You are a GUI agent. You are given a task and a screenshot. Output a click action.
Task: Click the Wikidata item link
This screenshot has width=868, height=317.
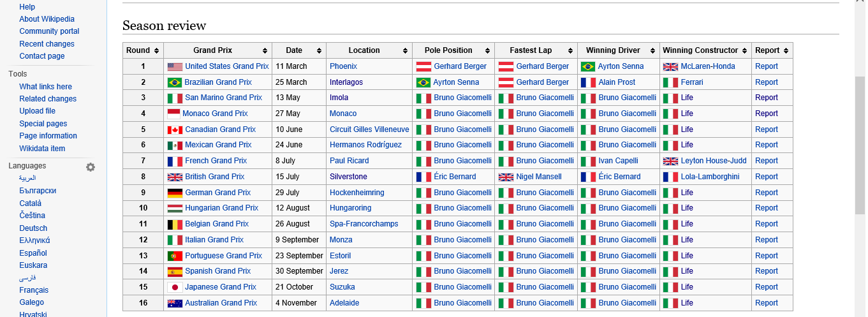tap(42, 149)
